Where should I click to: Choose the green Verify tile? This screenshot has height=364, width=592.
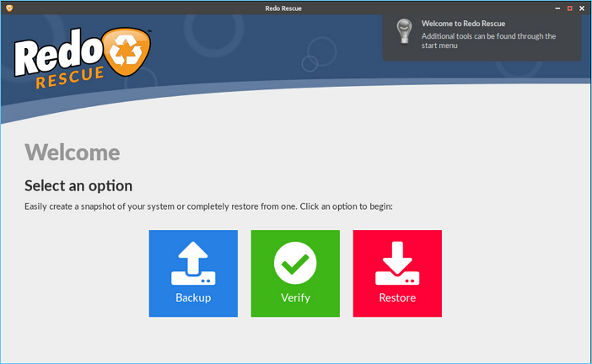tap(295, 274)
